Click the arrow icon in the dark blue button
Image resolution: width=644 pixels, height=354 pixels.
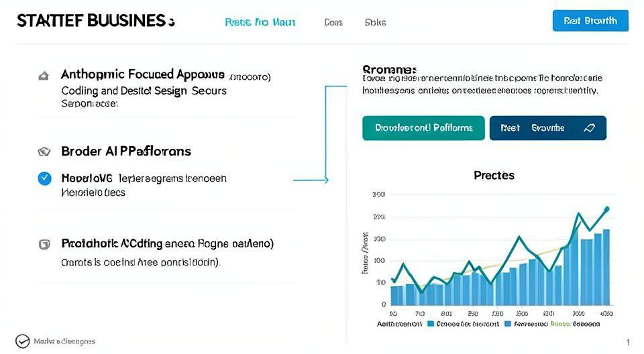[x=589, y=128]
